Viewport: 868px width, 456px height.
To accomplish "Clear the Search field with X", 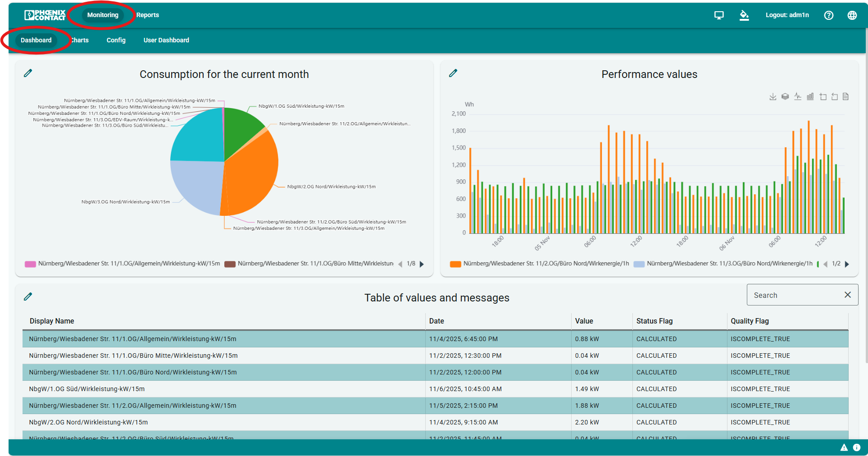I will [847, 295].
